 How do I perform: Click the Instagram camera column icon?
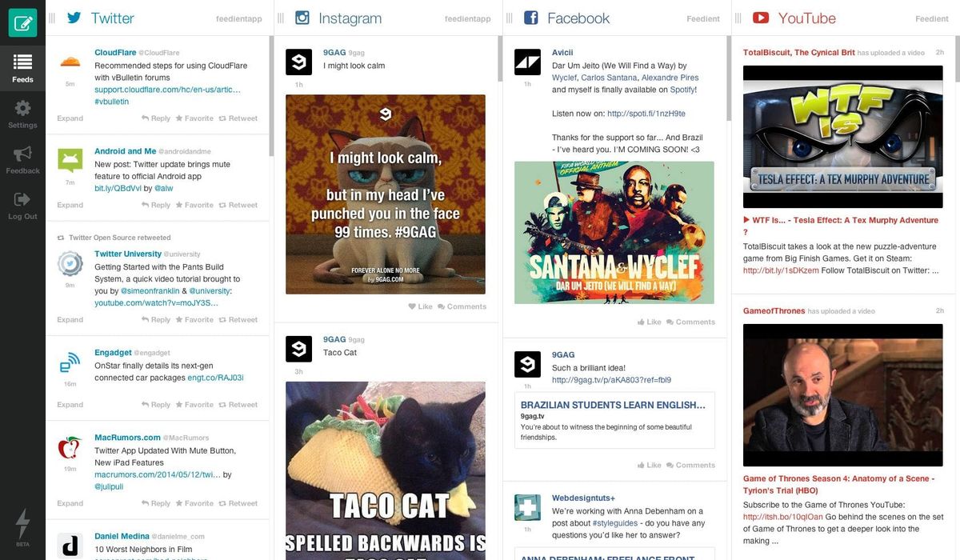tap(302, 18)
